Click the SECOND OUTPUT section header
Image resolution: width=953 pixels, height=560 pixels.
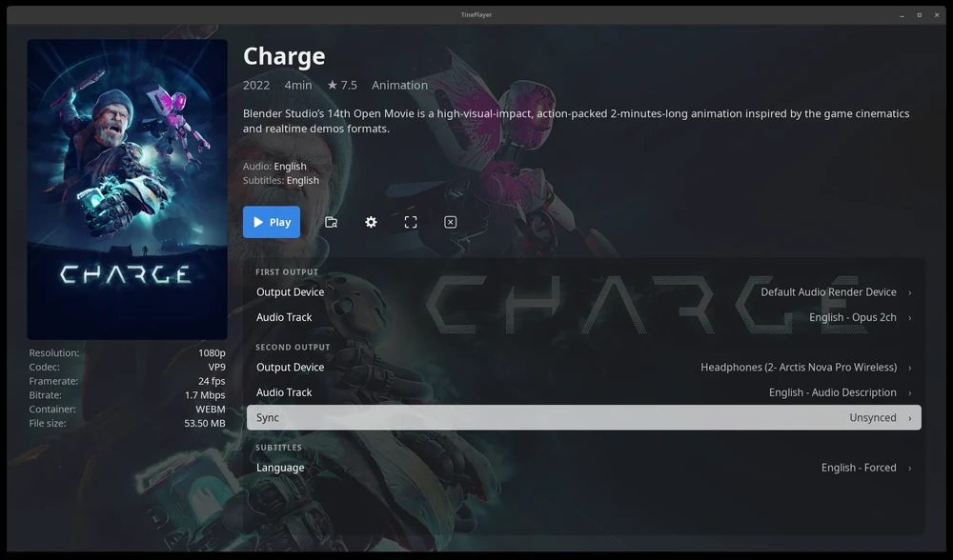coord(293,348)
